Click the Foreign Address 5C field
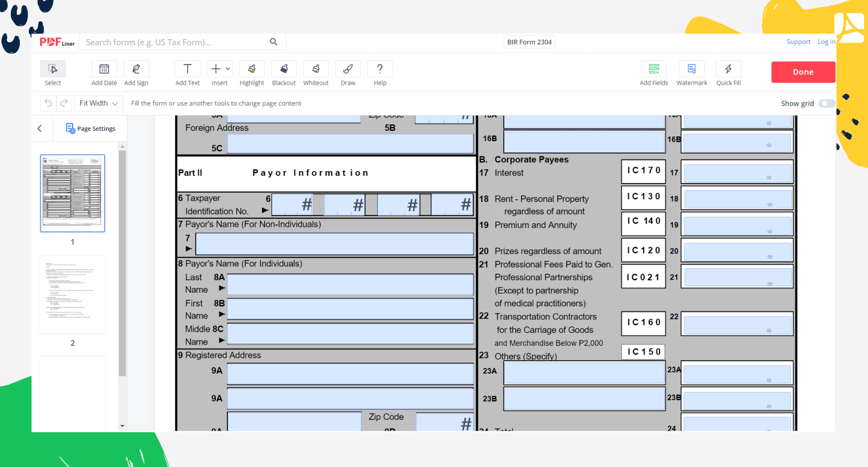Viewport: 868px width, 467px height. [350, 144]
